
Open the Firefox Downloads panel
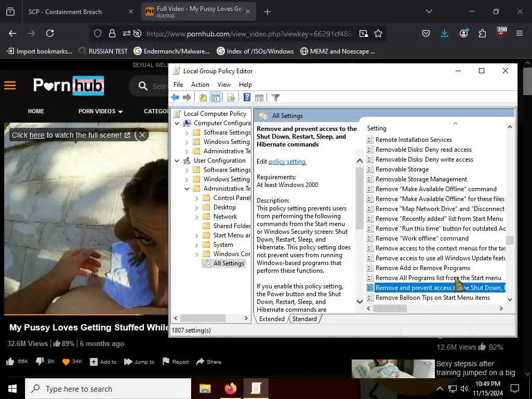tap(445, 33)
